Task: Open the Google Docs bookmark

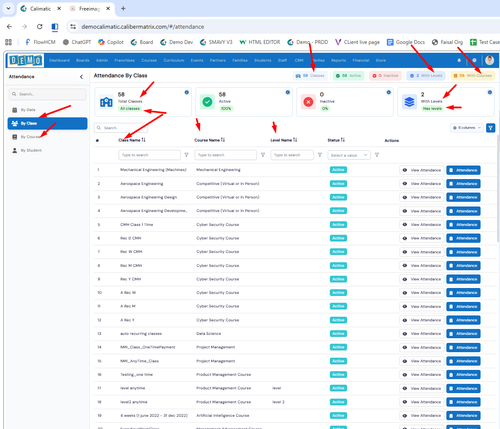Action: [406, 42]
